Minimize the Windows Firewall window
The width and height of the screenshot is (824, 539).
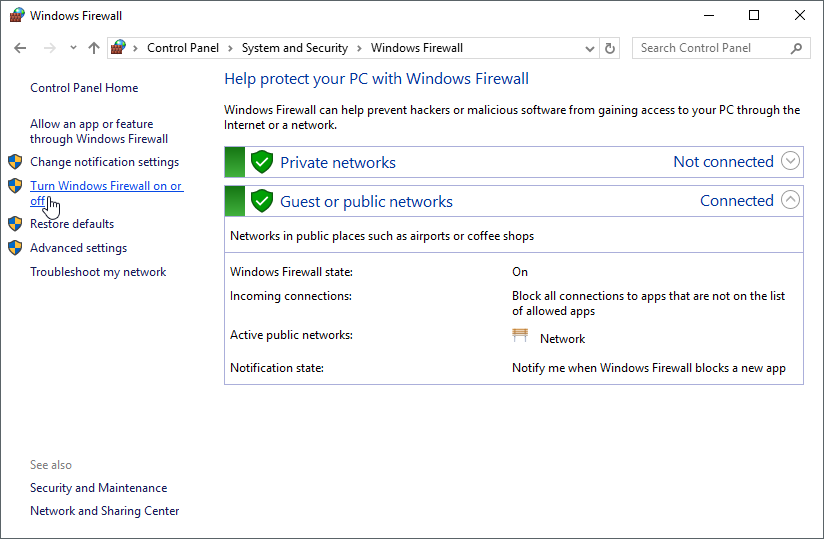709,15
